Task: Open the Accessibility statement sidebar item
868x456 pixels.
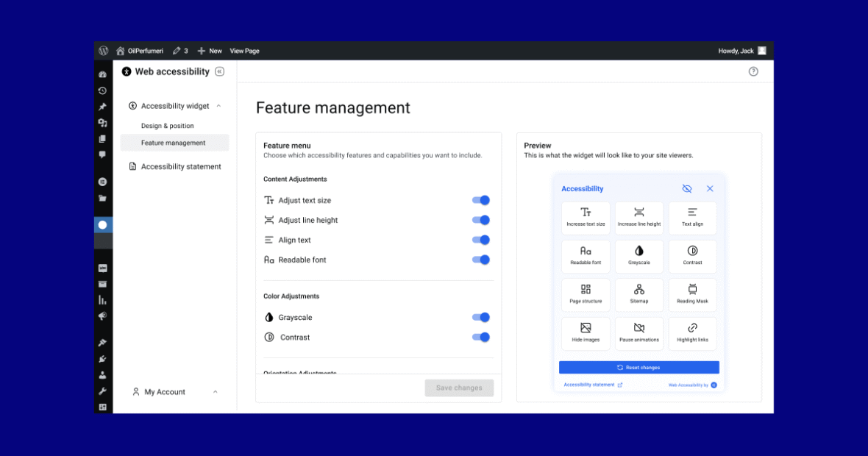Action: [175, 166]
